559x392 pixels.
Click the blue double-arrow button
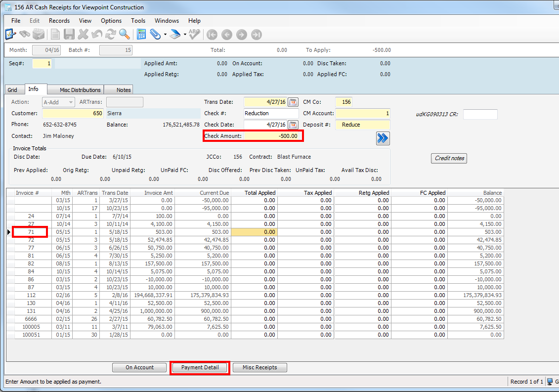click(383, 138)
